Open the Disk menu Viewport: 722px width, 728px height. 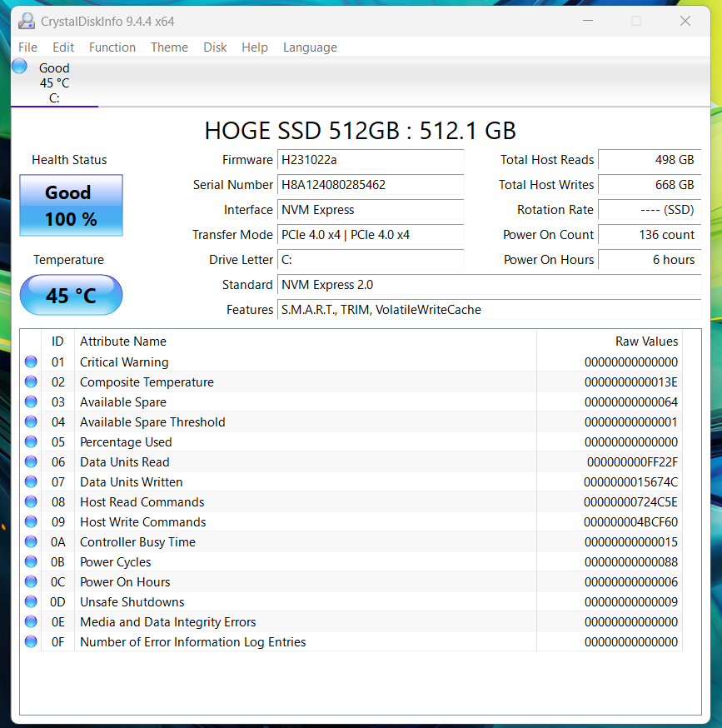215,47
